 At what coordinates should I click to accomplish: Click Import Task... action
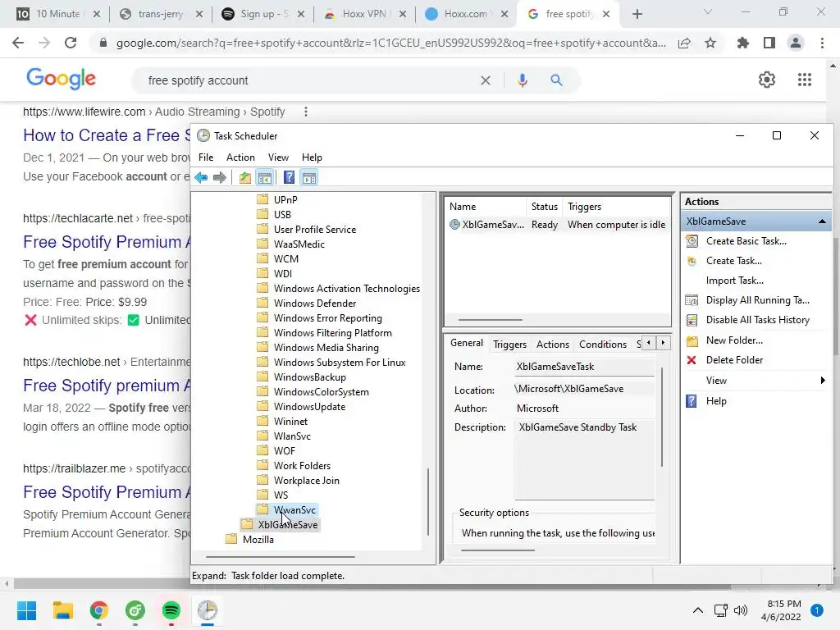pyautogui.click(x=734, y=281)
